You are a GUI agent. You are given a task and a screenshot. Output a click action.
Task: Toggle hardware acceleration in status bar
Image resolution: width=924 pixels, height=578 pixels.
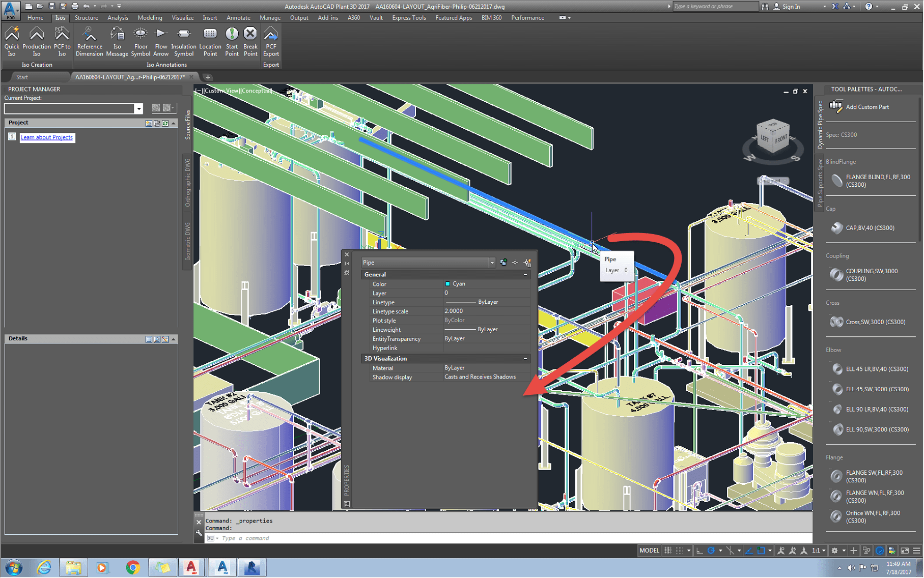pyautogui.click(x=880, y=551)
